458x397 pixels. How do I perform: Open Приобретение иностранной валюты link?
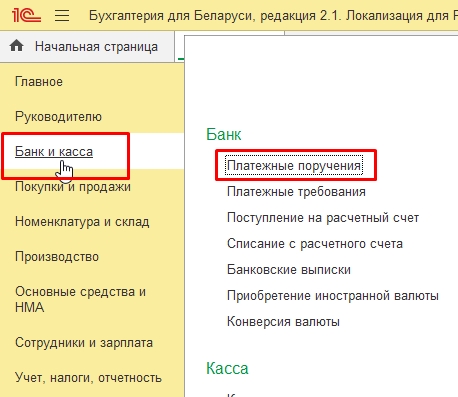(x=333, y=296)
